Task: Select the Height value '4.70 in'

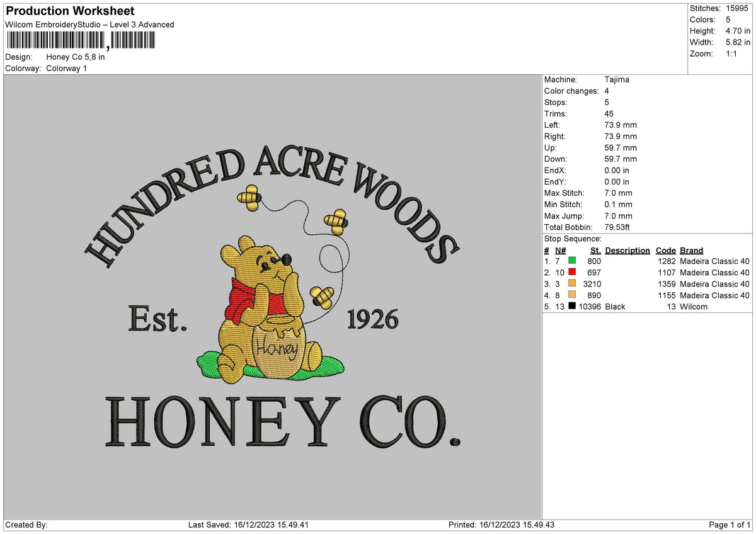Action: tap(738, 31)
